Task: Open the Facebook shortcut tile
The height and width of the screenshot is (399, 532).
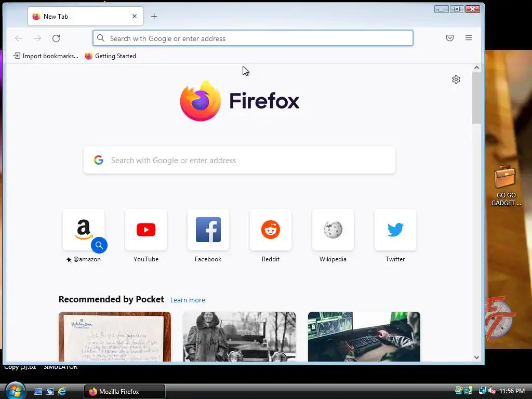Action: tap(208, 230)
